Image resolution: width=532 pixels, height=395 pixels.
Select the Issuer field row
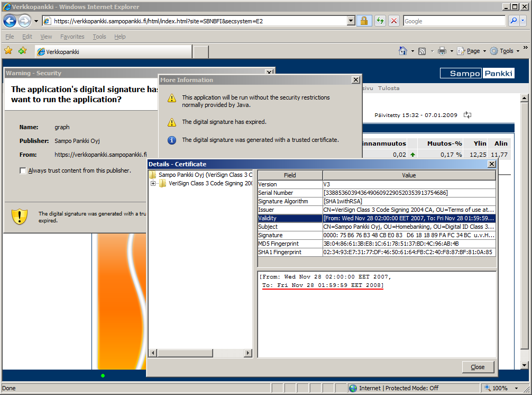pyautogui.click(x=377, y=210)
